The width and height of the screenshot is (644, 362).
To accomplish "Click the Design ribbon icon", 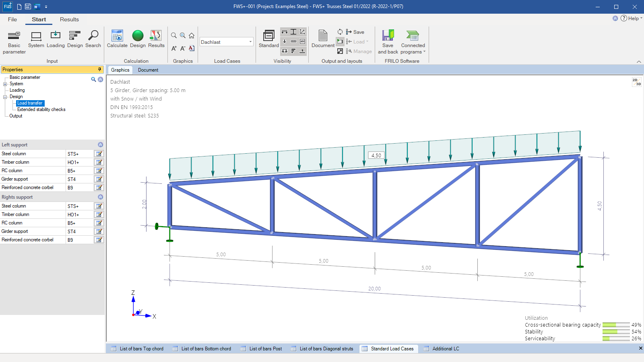I will [x=75, y=39].
